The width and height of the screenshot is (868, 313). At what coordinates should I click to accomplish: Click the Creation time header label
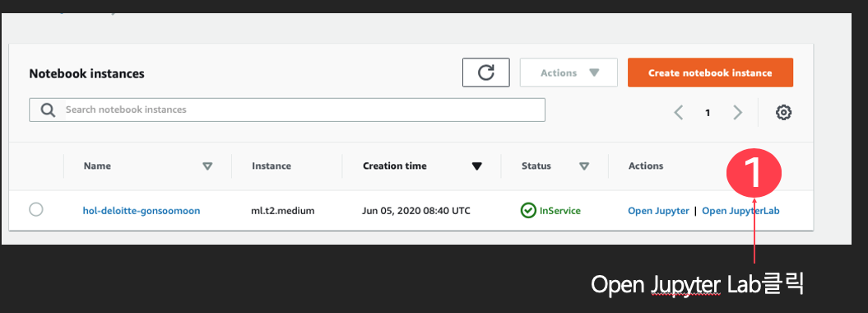[x=395, y=166]
